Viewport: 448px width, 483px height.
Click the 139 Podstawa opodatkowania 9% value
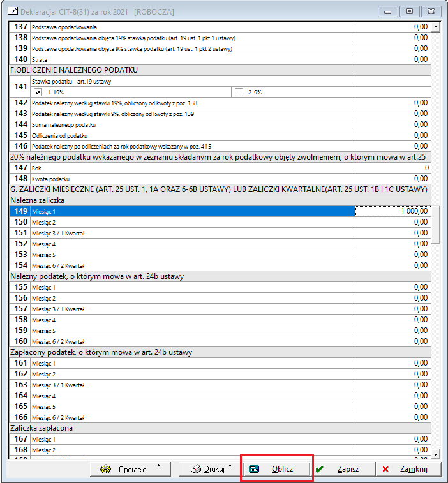393,48
